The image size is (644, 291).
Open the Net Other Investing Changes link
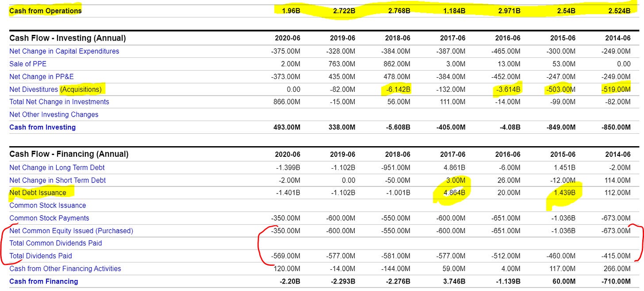click(54, 115)
